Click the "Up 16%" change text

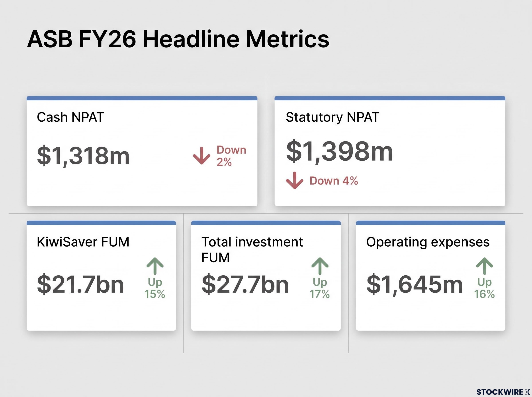pos(484,288)
